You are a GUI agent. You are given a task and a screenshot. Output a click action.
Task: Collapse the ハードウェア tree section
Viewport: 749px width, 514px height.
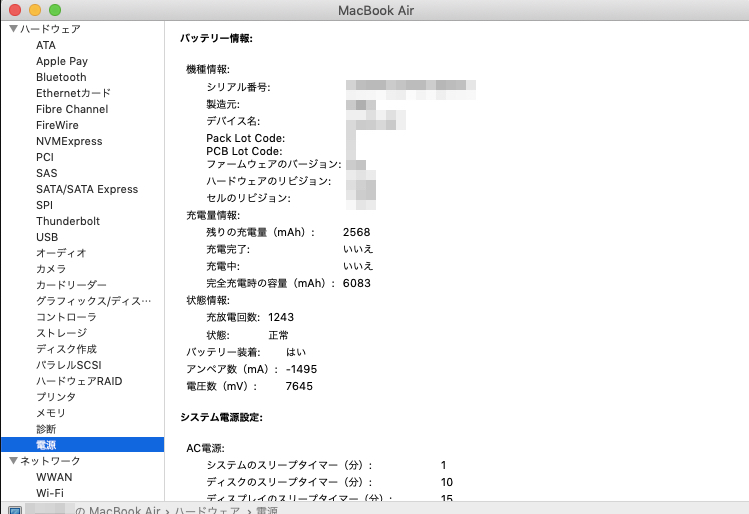coord(13,29)
